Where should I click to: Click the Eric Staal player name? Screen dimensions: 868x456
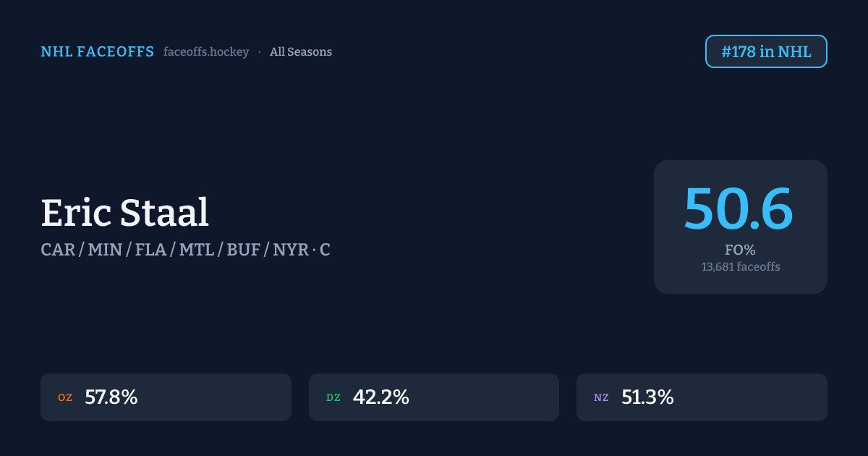pyautogui.click(x=124, y=213)
